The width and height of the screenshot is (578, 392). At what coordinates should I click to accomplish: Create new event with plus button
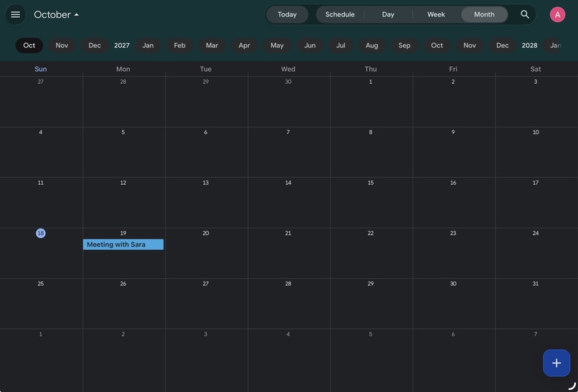coord(556,363)
